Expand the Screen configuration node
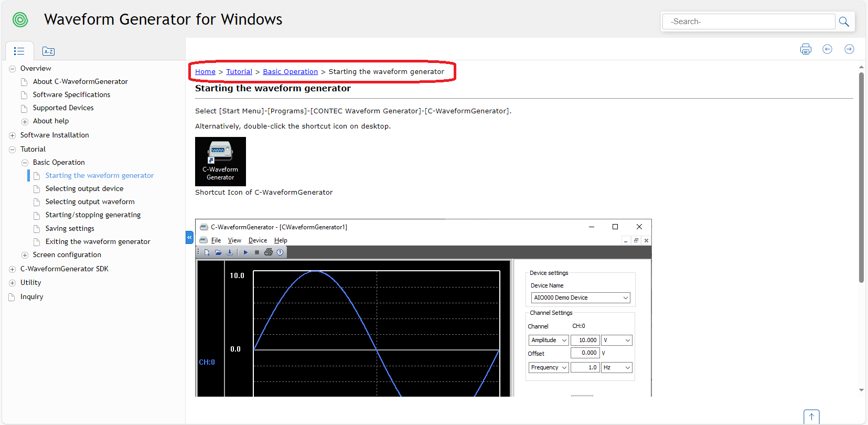The image size is (868, 425). (25, 255)
